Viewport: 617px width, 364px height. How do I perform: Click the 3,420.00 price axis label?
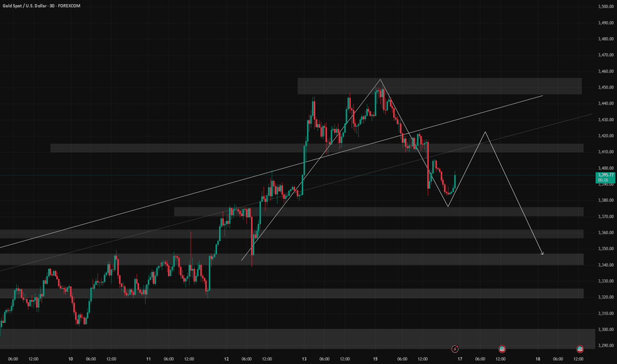606,136
